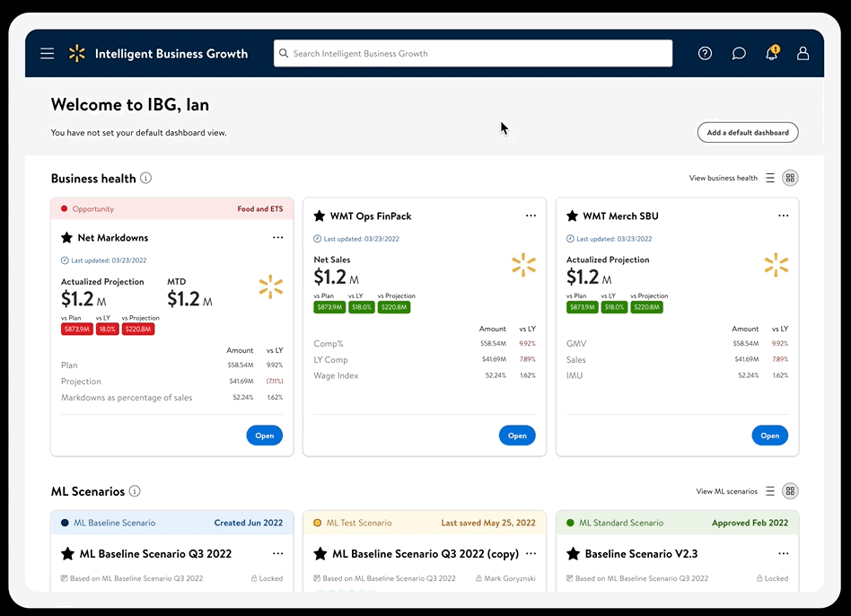Image resolution: width=851 pixels, height=616 pixels.
Task: Click the View business health link
Action: coord(723,178)
